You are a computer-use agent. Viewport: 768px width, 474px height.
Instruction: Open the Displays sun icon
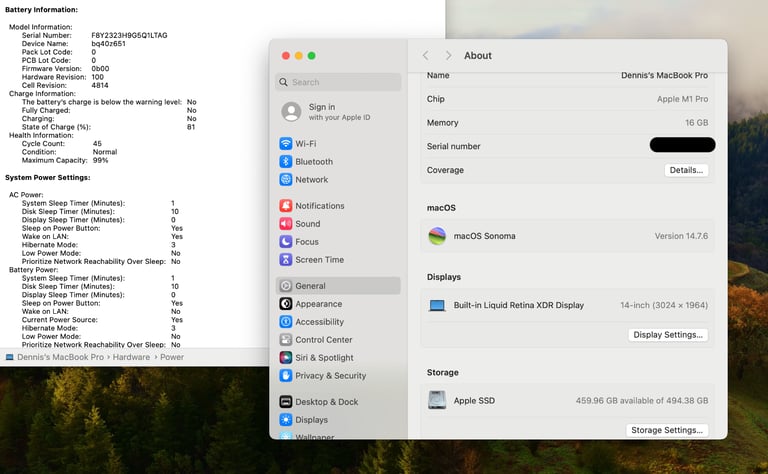click(286, 420)
